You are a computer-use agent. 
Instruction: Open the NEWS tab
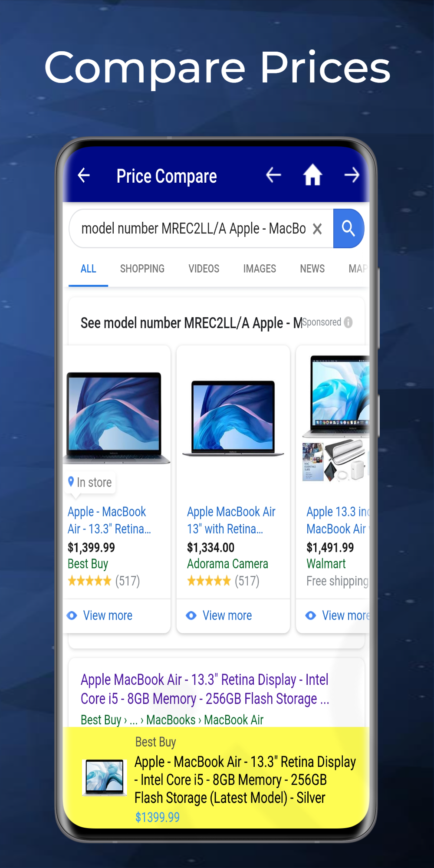(312, 269)
